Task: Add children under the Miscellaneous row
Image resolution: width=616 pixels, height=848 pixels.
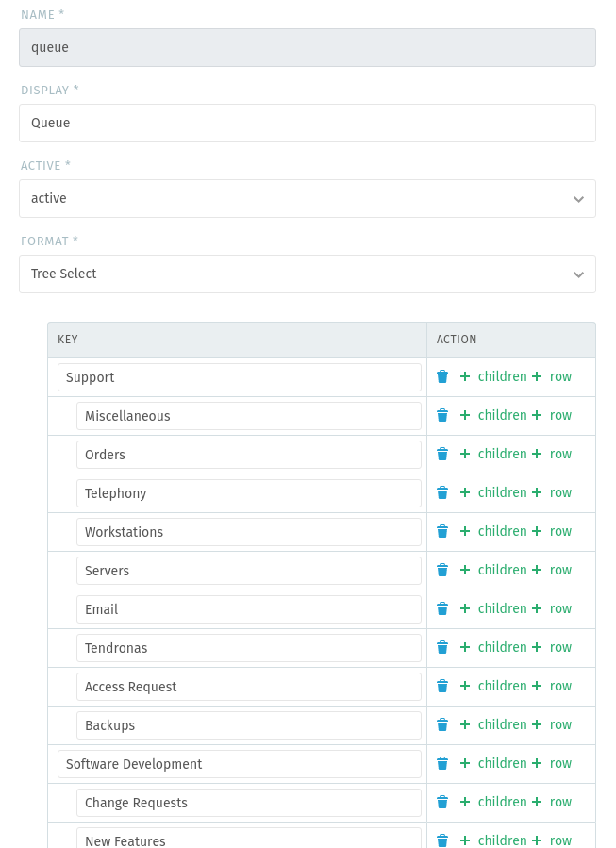Action: point(493,415)
